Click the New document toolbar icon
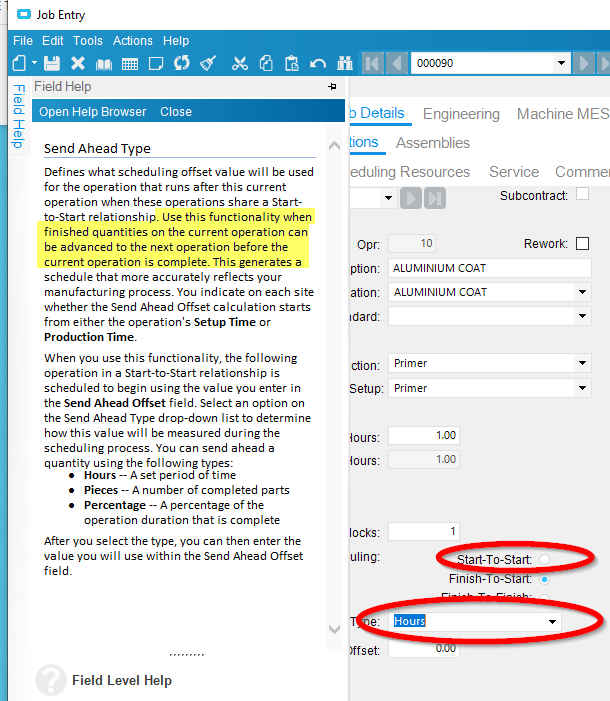This screenshot has width=610, height=701. coord(19,63)
